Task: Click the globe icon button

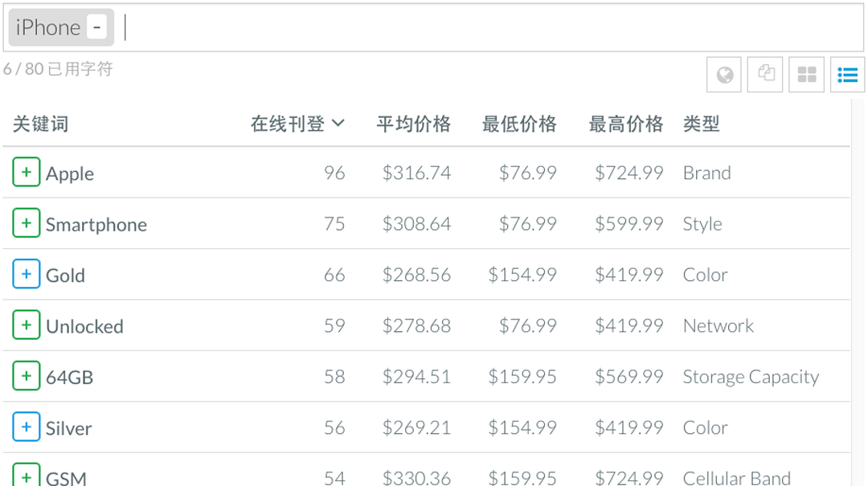Action: coord(724,74)
